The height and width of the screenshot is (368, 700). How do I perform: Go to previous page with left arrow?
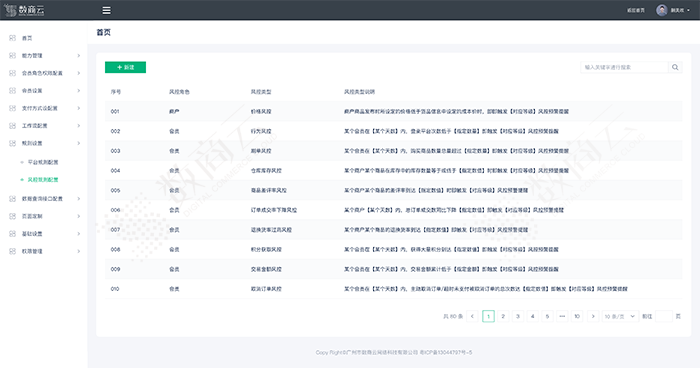click(x=472, y=316)
